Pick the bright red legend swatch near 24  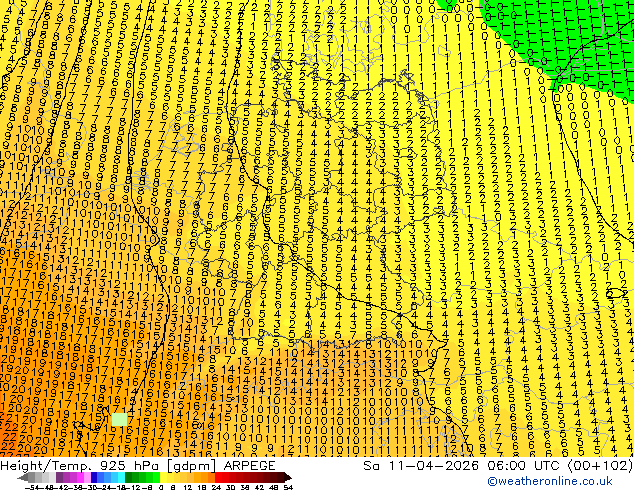point(218,477)
